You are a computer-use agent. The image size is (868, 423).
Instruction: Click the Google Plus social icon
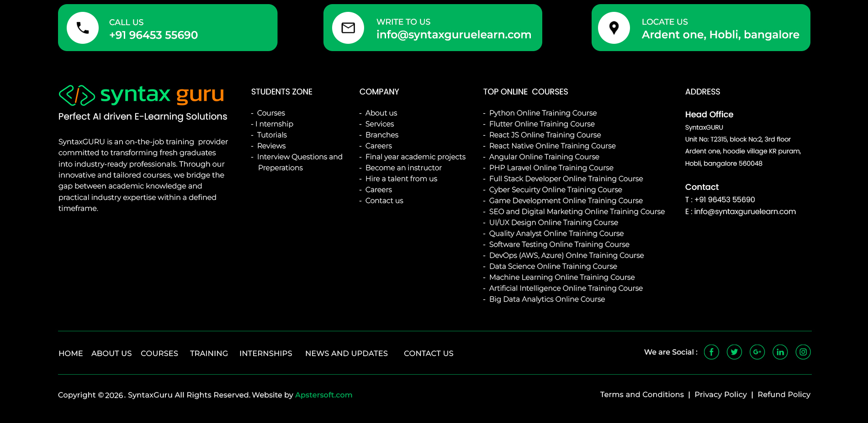[757, 352]
